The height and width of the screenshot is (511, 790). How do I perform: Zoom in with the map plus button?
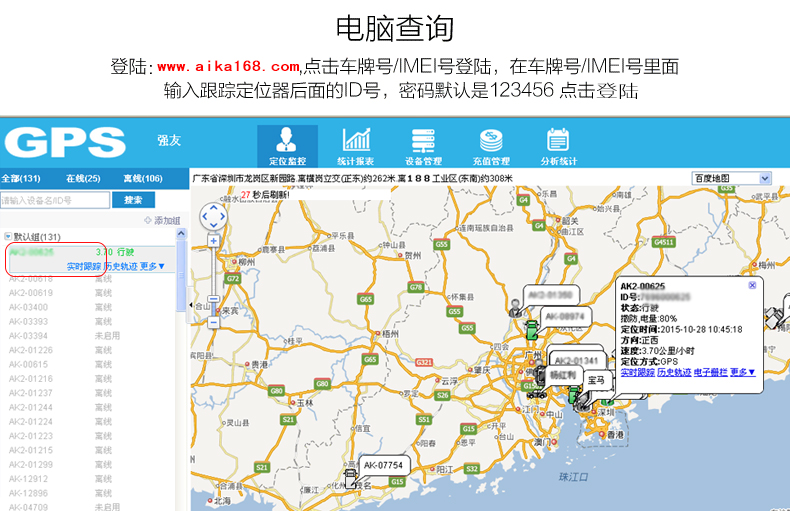214,241
